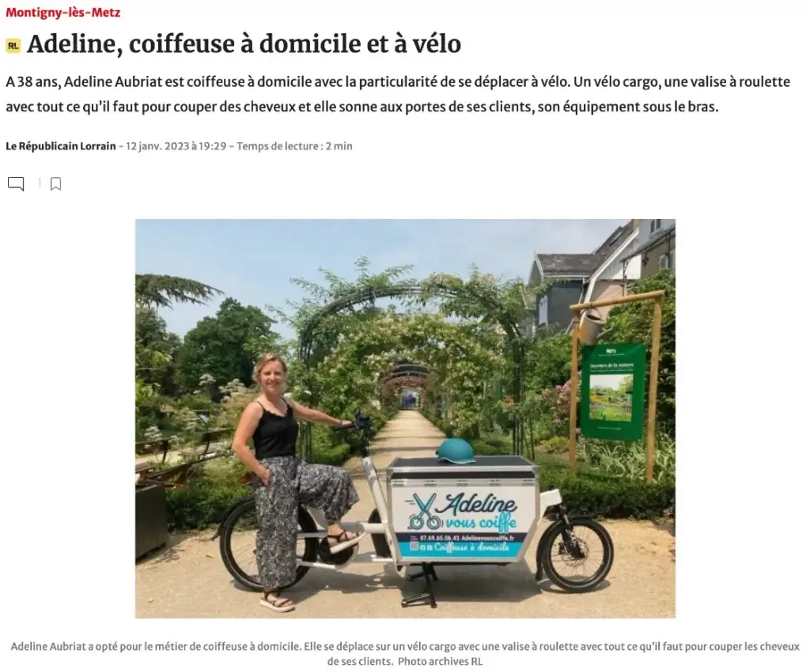
Task: Click the headline Adeline, coiffeuse à domicile
Action: (x=244, y=43)
